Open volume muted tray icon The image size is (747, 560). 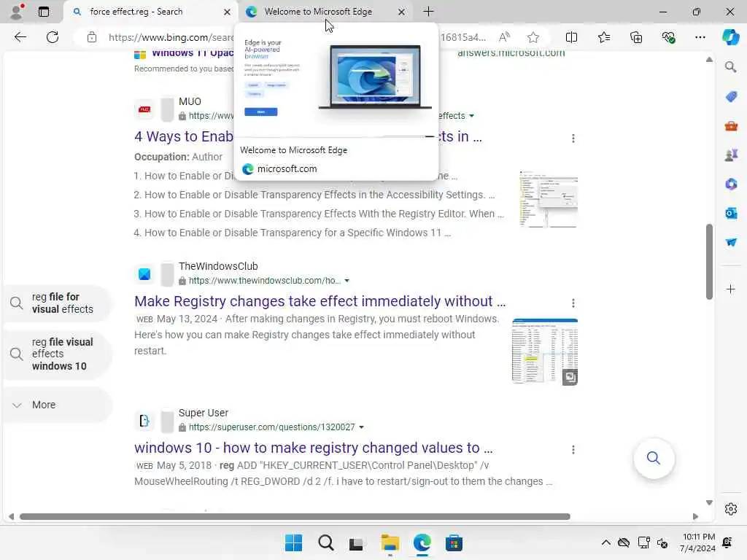point(662,542)
